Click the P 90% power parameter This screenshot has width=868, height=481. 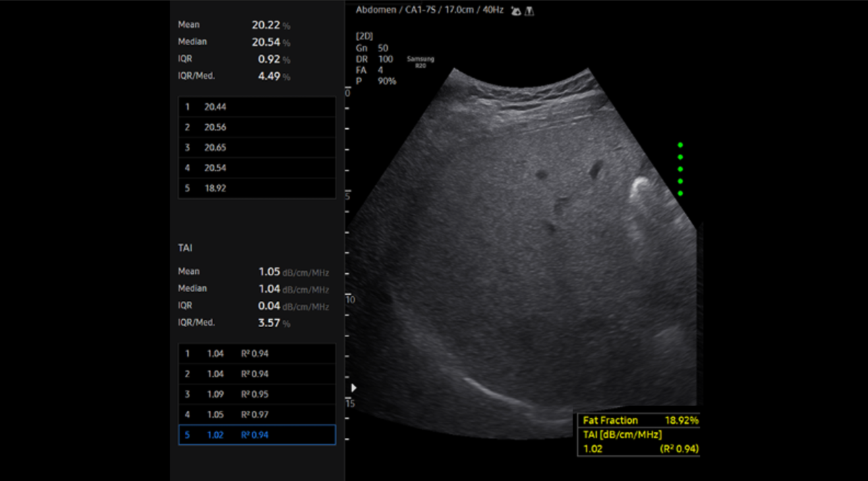(x=376, y=81)
